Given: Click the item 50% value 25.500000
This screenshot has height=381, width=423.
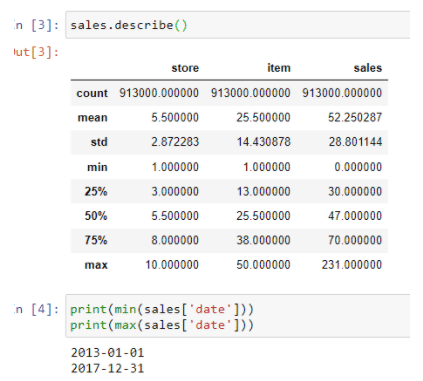Looking at the screenshot, I should click(263, 216).
